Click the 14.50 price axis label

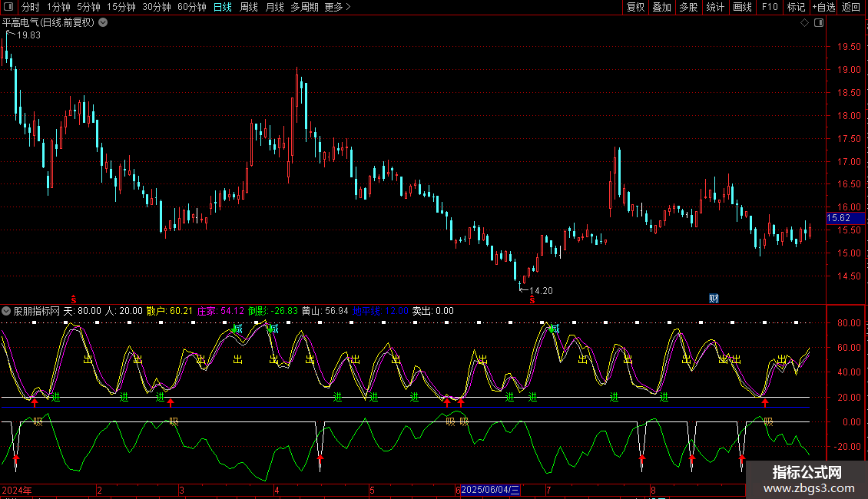click(x=849, y=276)
